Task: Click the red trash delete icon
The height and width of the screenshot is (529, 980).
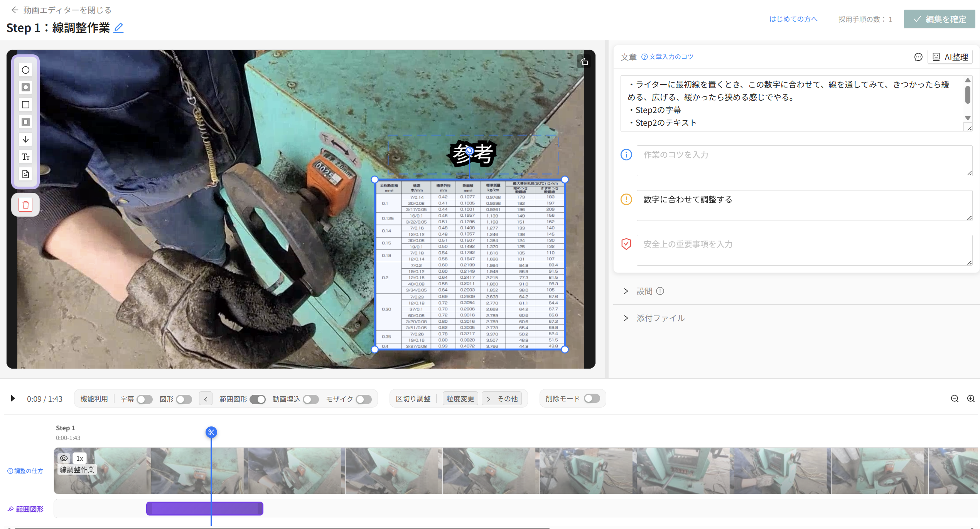Action: pos(25,205)
